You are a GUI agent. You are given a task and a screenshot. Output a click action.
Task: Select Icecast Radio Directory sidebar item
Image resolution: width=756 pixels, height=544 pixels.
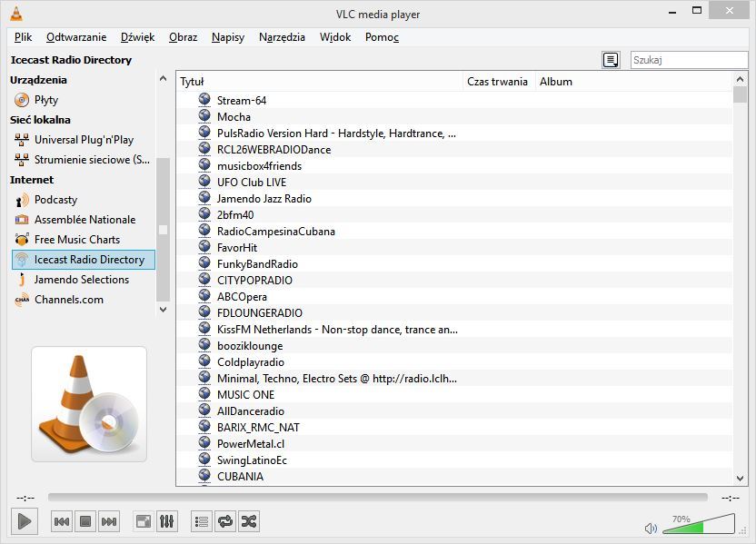pos(83,260)
